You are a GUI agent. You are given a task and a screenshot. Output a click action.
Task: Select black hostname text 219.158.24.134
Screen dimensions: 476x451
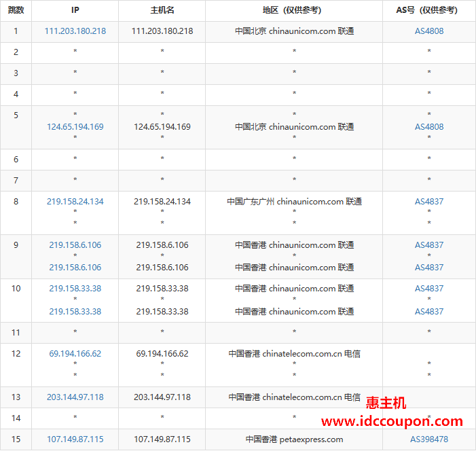(x=162, y=201)
